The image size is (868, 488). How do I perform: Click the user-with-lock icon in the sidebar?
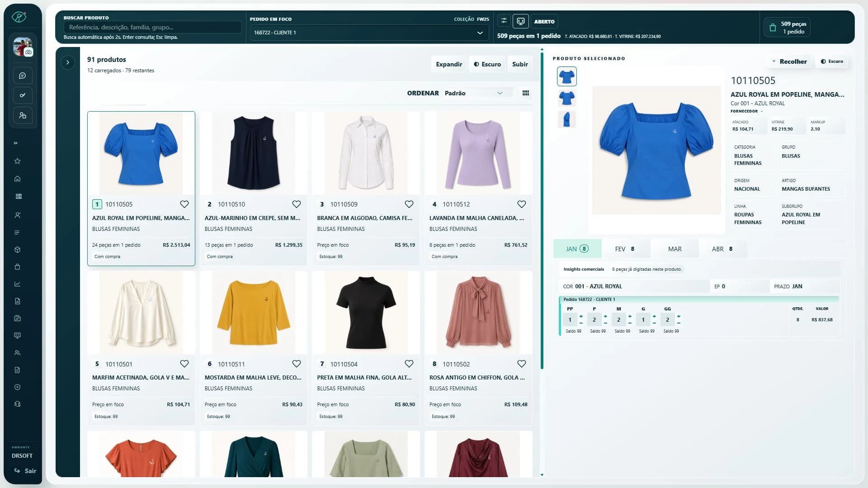pos(23,115)
